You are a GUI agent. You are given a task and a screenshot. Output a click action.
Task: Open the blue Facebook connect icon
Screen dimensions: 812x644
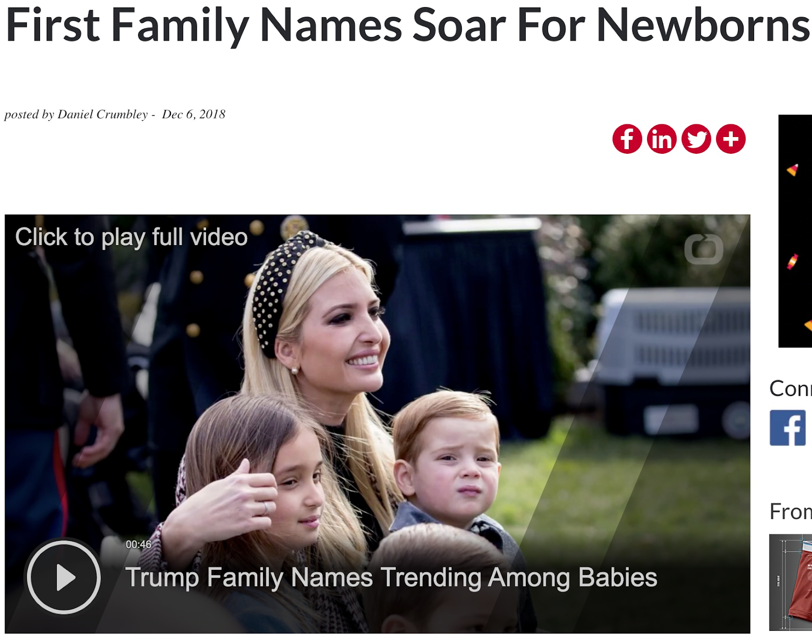[x=788, y=428]
